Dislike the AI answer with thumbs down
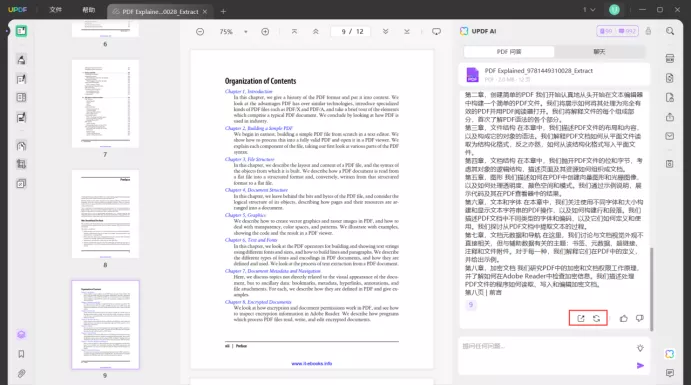 click(x=639, y=318)
